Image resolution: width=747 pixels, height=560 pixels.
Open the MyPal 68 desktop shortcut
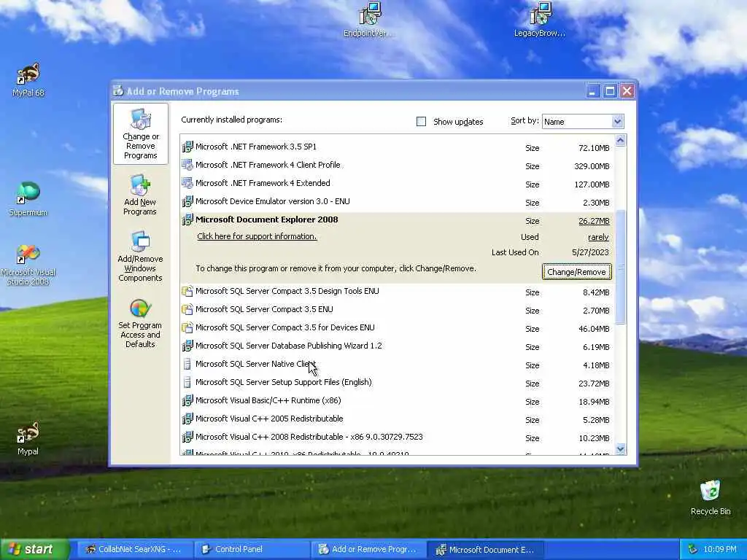click(x=28, y=80)
